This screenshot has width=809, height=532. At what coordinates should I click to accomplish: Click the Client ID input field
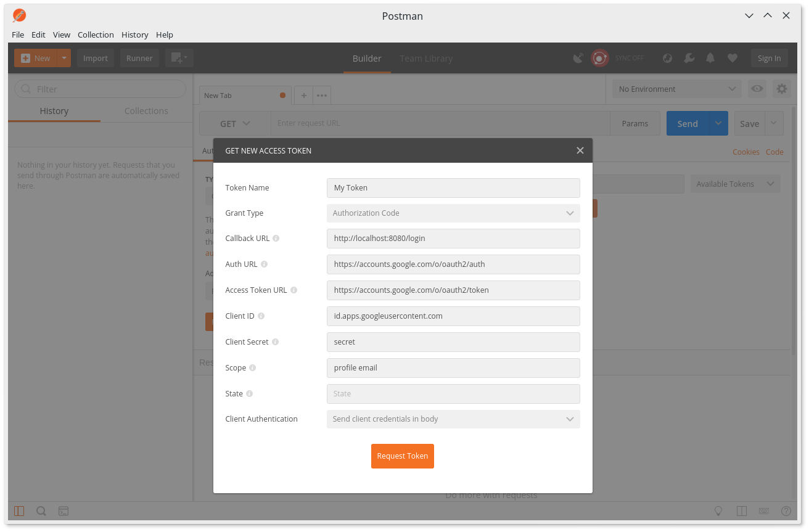coord(453,316)
